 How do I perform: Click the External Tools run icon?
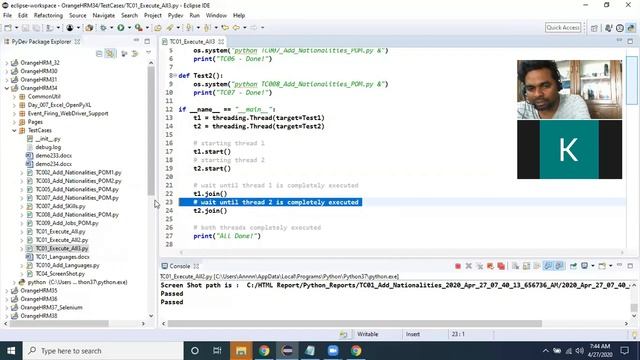click(x=139, y=27)
